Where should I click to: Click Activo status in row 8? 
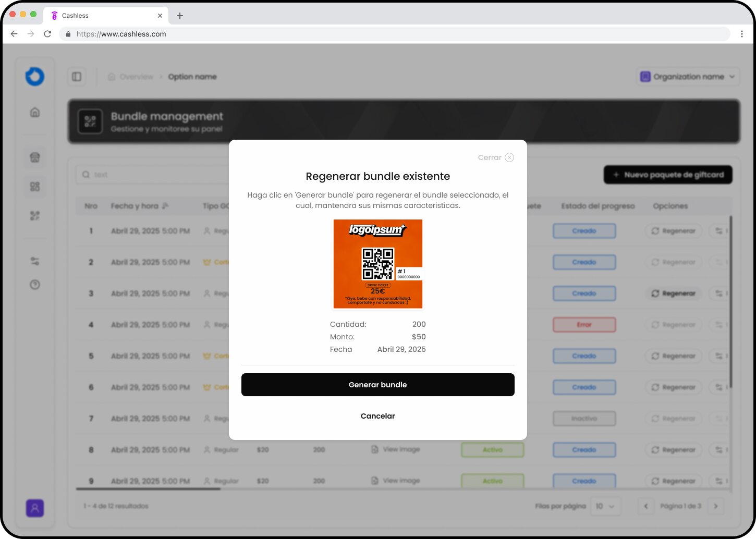pos(492,450)
